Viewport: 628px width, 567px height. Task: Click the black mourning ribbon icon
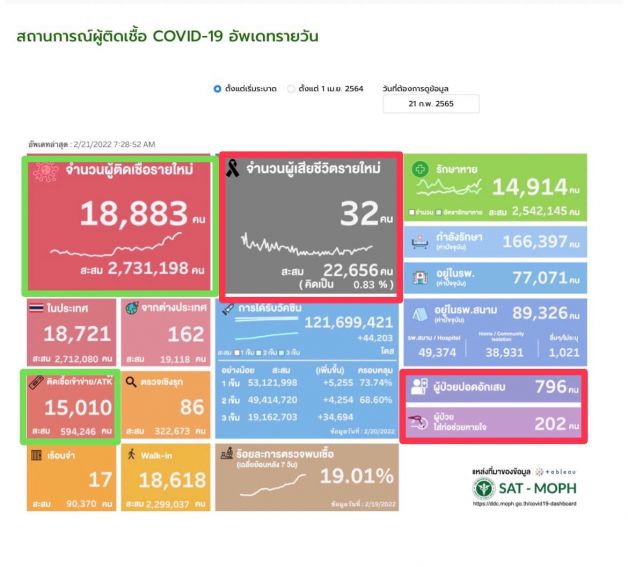(232, 171)
